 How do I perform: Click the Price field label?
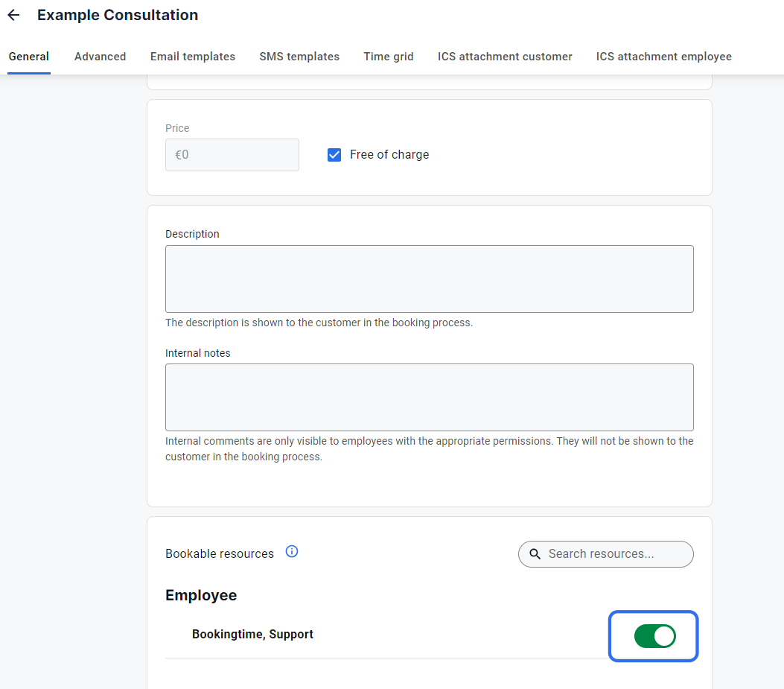click(177, 128)
